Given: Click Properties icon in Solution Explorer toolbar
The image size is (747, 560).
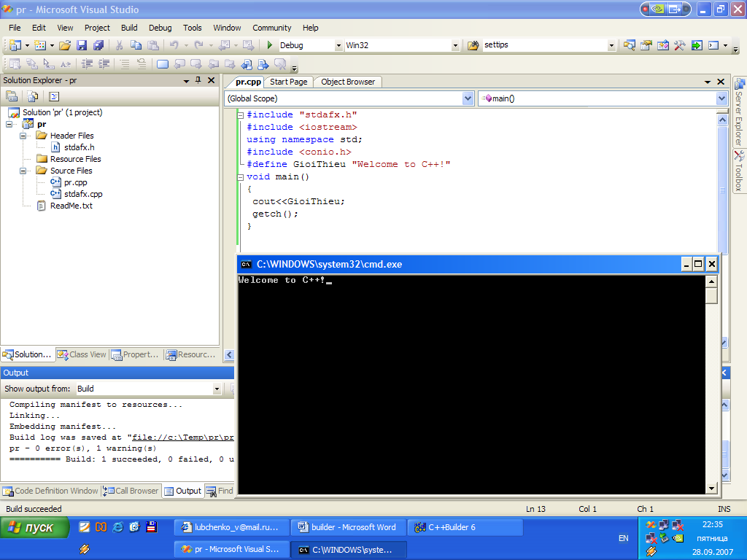Looking at the screenshot, I should tap(12, 97).
